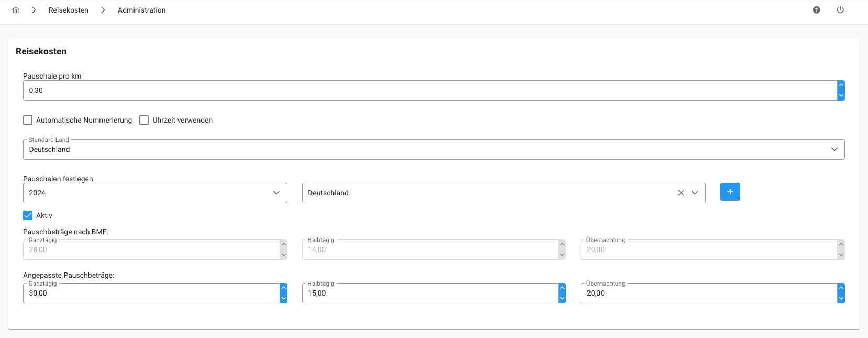Viewport: 868px width, 338px height.
Task: Uncheck the Aktiv checkbox
Action: click(28, 215)
